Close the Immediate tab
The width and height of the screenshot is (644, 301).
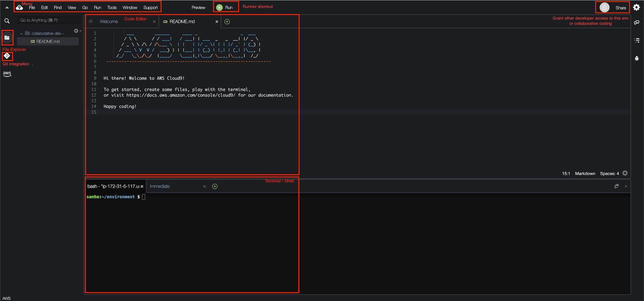[x=204, y=187]
